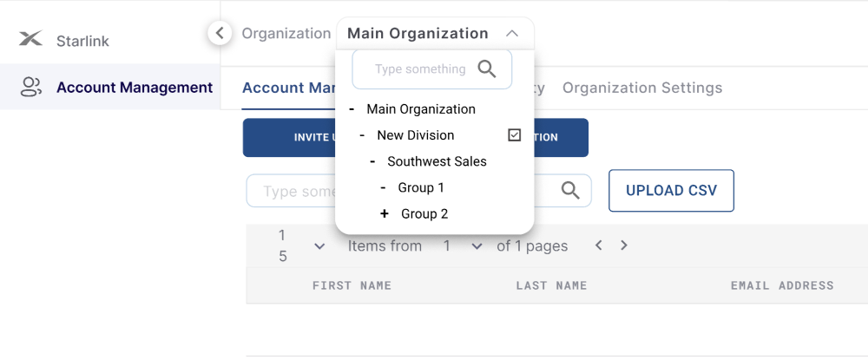The height and width of the screenshot is (360, 868).
Task: Select Group 1 in organization tree
Action: pos(421,187)
